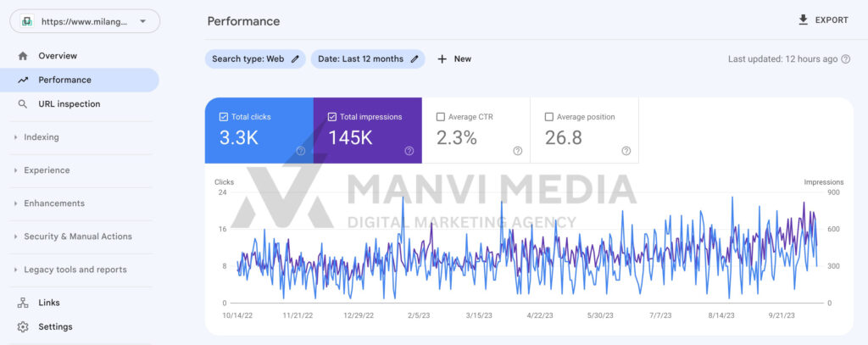Click the URL inspection magnifier icon
This screenshot has height=345, width=868.
[23, 104]
